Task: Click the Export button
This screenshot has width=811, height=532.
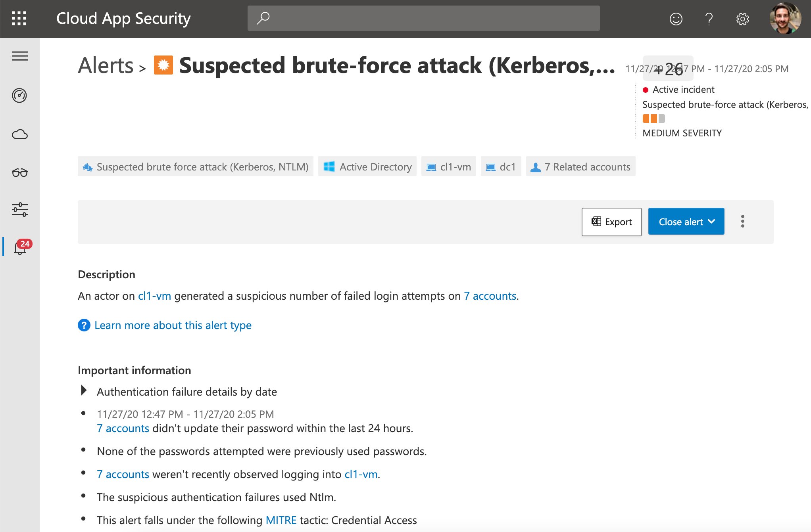Action: [611, 222]
